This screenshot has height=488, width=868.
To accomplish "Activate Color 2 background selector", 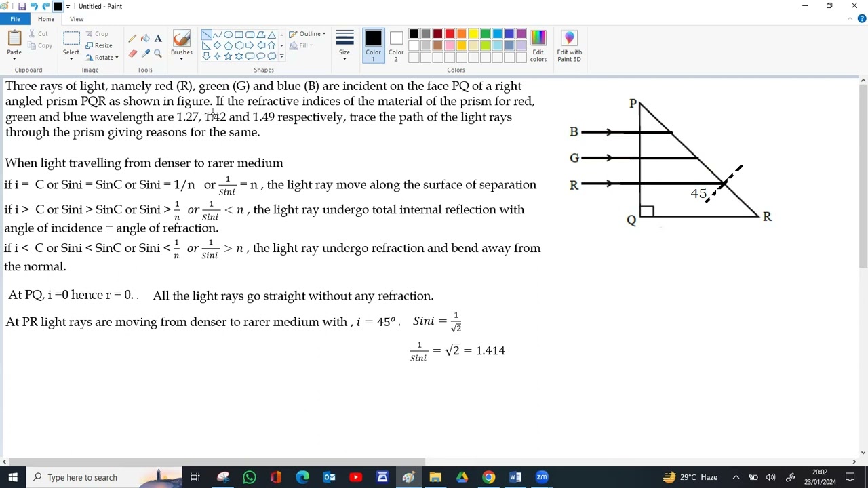I will (x=396, y=46).
